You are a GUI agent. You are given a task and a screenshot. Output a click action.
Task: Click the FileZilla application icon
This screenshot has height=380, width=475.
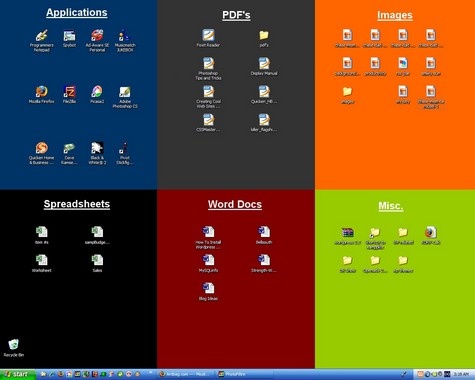[x=69, y=94]
